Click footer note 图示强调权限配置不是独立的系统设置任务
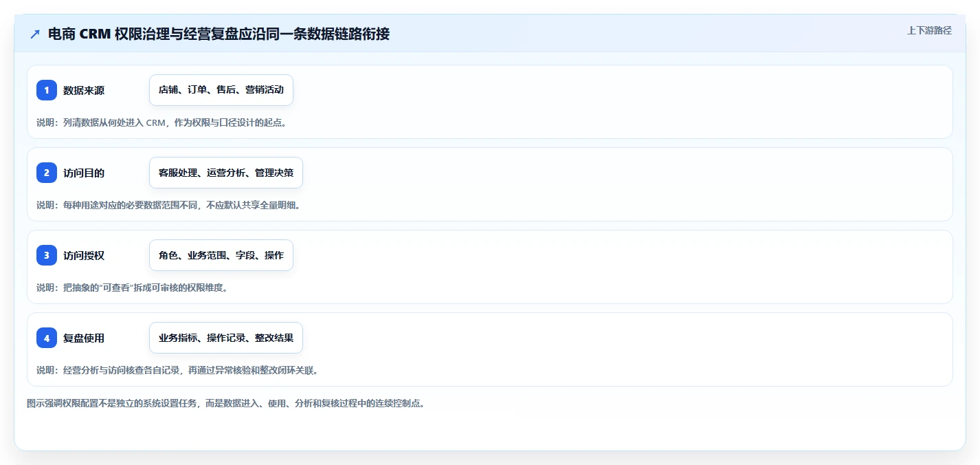The height and width of the screenshot is (465, 980). [225, 403]
